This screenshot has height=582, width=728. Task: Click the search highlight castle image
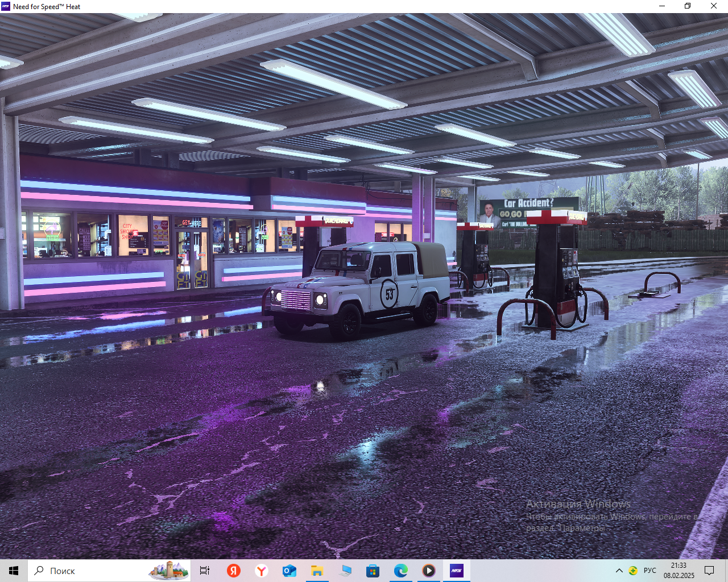click(x=168, y=571)
